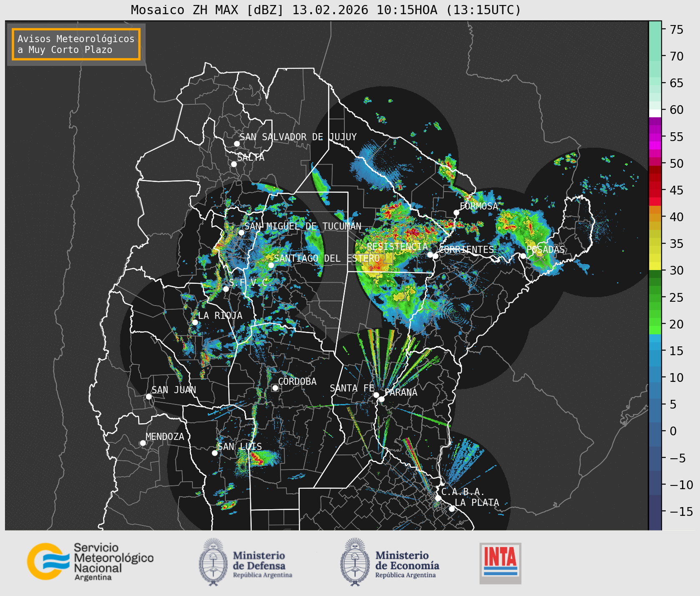The width and height of the screenshot is (700, 596).
Task: Click the 75 value on the dBZ scale
Action: (677, 30)
